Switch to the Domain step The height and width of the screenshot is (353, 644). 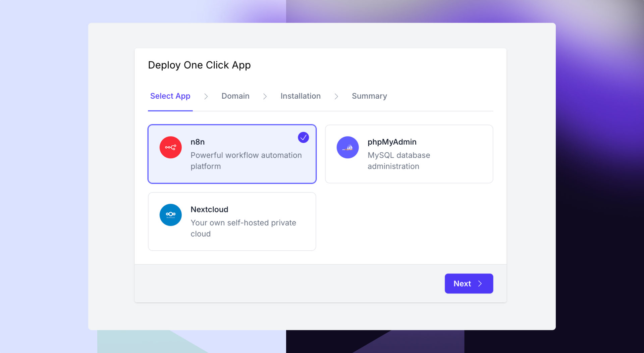(x=235, y=96)
